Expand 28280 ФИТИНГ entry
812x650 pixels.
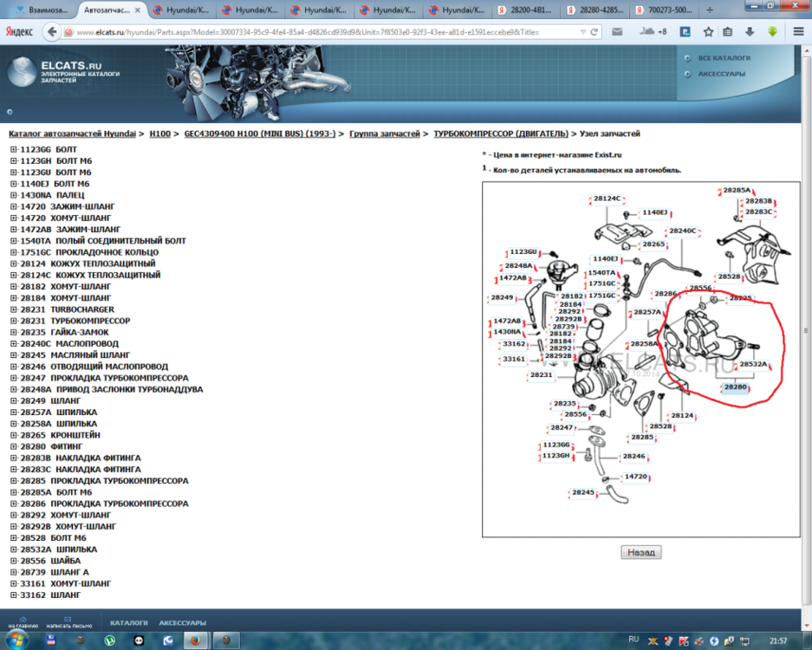click(14, 446)
